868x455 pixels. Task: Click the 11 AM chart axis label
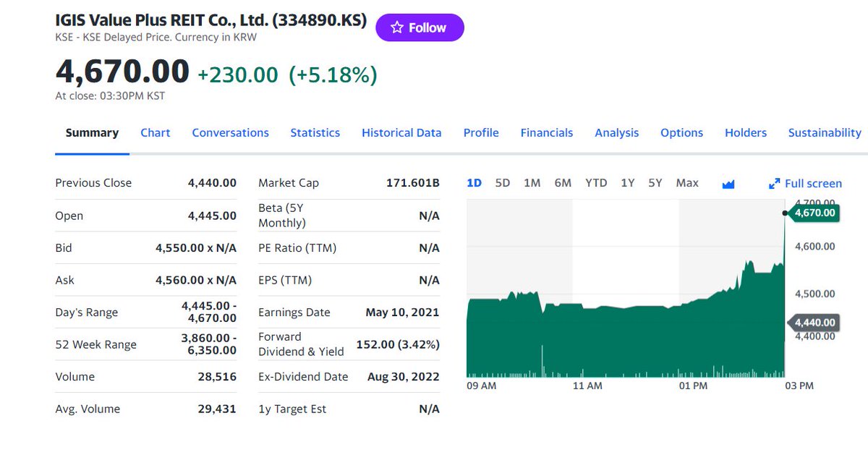tap(587, 386)
